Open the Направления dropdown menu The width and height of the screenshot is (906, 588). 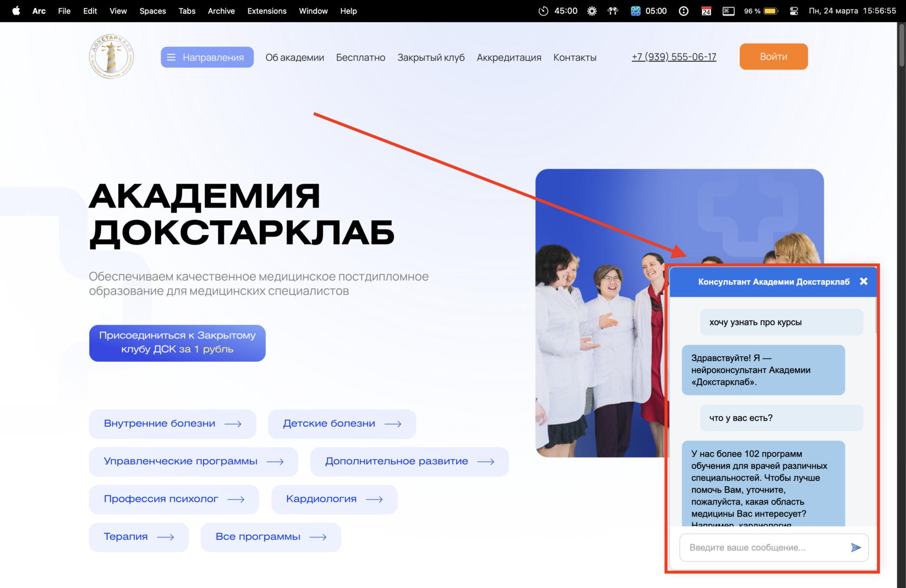point(207,57)
